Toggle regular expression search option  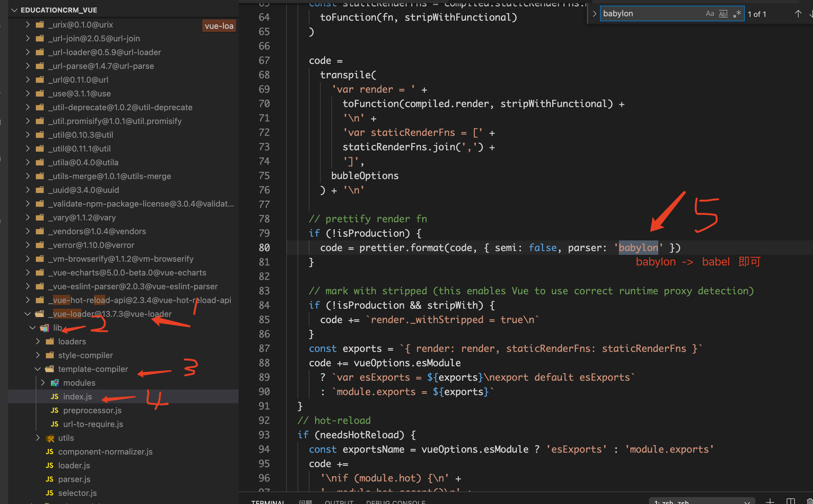point(737,14)
